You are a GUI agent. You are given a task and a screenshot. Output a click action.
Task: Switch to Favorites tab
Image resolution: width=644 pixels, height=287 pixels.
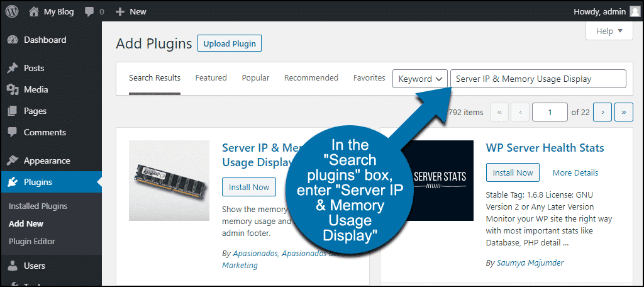pos(369,77)
